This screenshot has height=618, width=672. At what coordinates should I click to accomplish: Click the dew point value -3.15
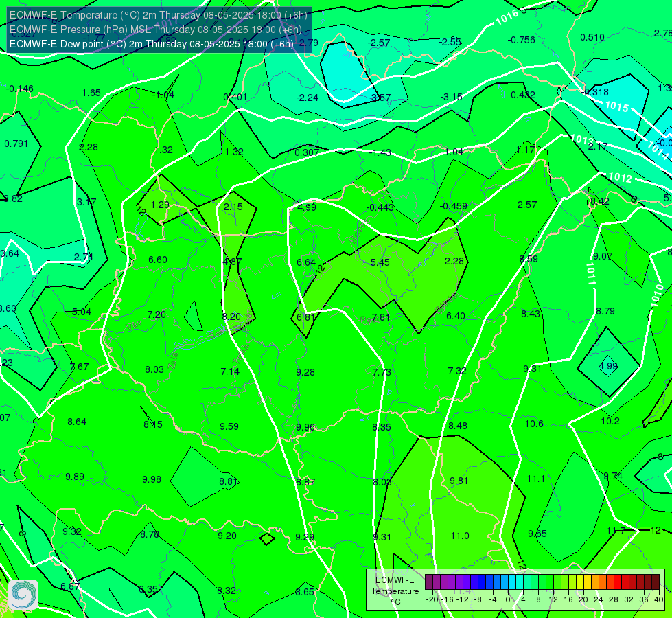click(452, 98)
